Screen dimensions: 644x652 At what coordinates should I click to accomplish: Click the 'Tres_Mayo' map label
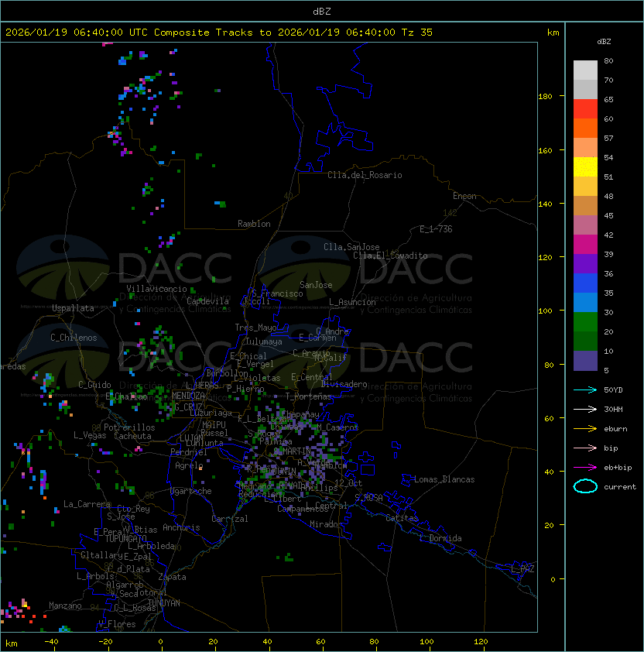point(255,328)
